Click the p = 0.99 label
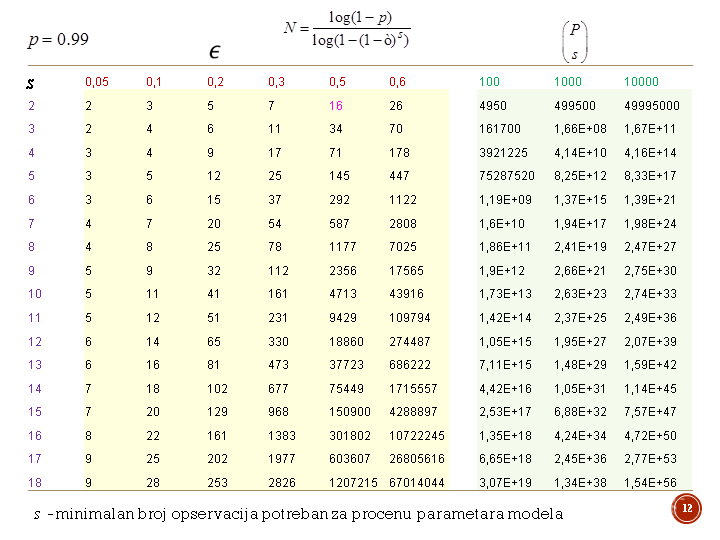 point(58,39)
